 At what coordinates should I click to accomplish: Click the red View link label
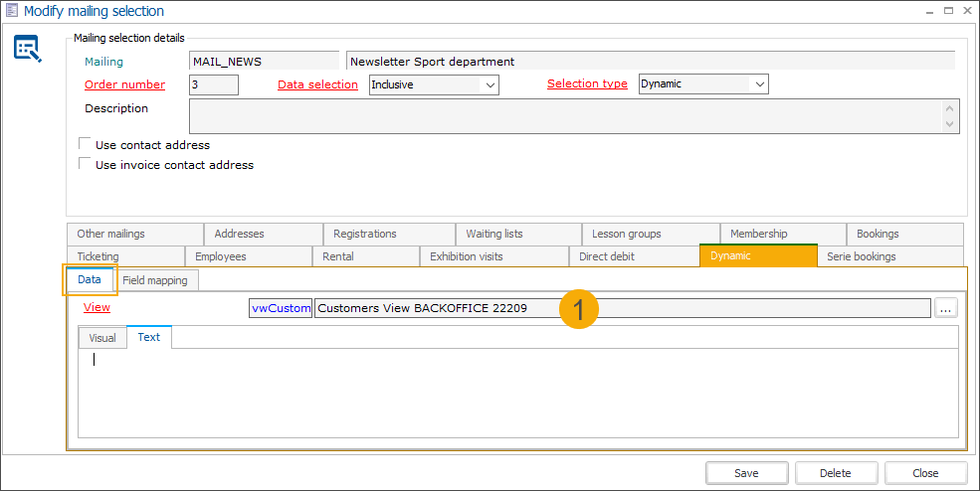coord(97,307)
